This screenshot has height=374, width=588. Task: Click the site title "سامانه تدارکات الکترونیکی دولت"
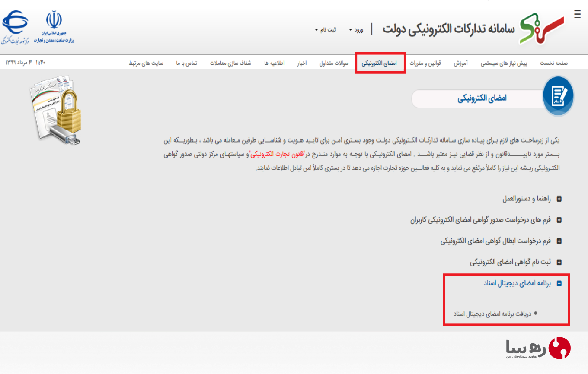pyautogui.click(x=449, y=29)
